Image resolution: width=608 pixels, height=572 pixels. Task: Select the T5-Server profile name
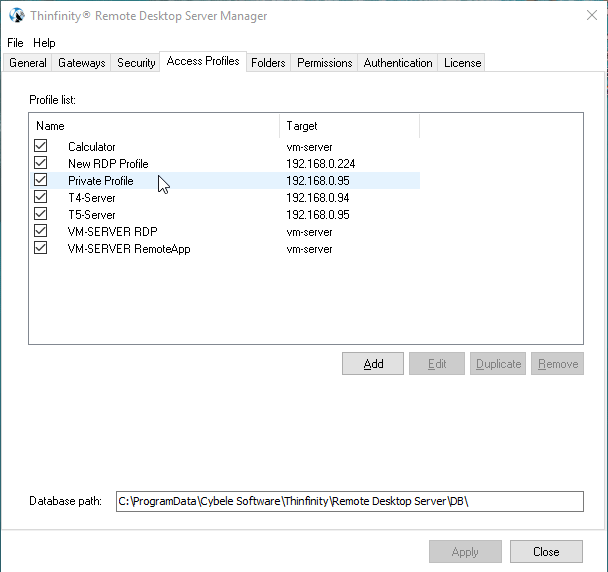92,215
